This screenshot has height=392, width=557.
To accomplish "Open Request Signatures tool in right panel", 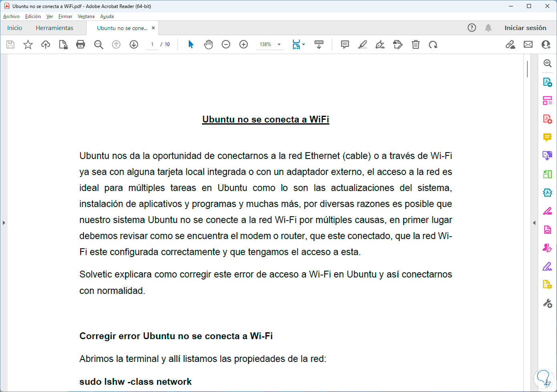I will pyautogui.click(x=547, y=248).
